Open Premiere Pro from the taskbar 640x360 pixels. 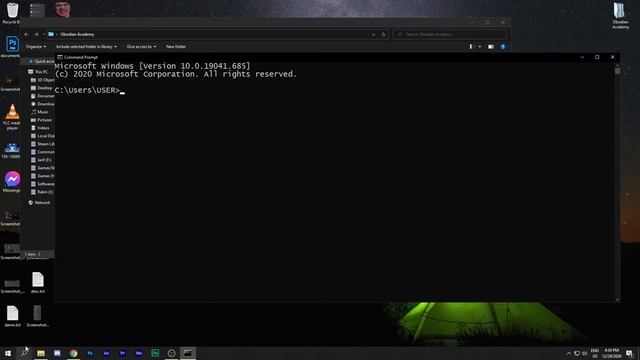coord(122,353)
